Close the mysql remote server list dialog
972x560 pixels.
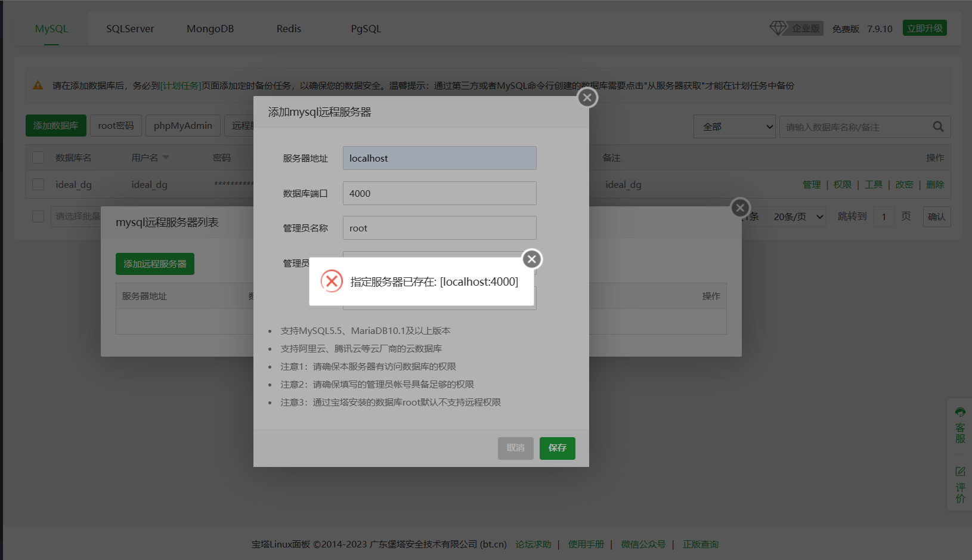coord(740,208)
